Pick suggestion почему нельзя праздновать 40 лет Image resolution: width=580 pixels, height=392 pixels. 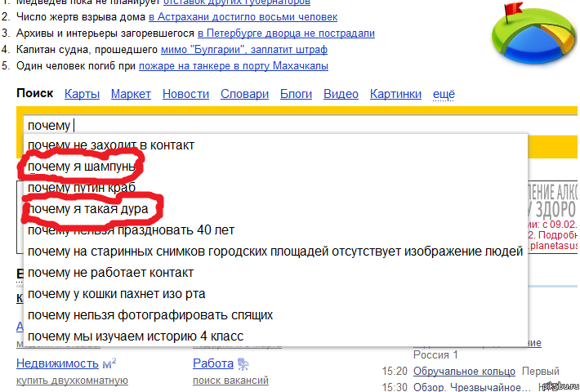tap(275, 230)
